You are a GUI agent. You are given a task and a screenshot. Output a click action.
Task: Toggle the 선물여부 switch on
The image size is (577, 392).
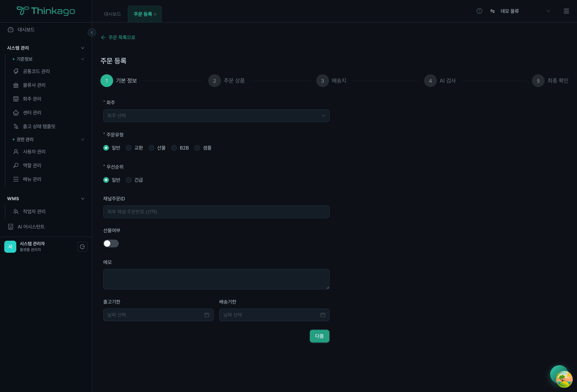pos(111,244)
